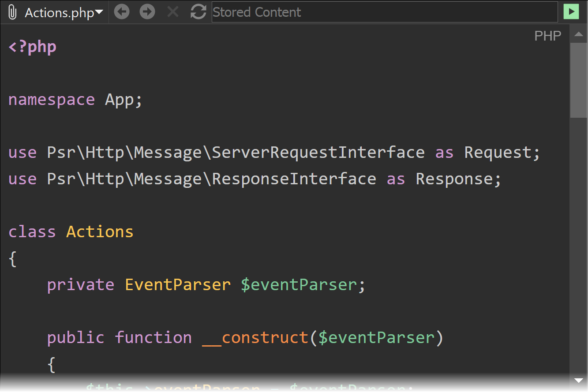Image resolution: width=588 pixels, height=392 pixels.
Task: Click the function keyword
Action: pos(154,338)
